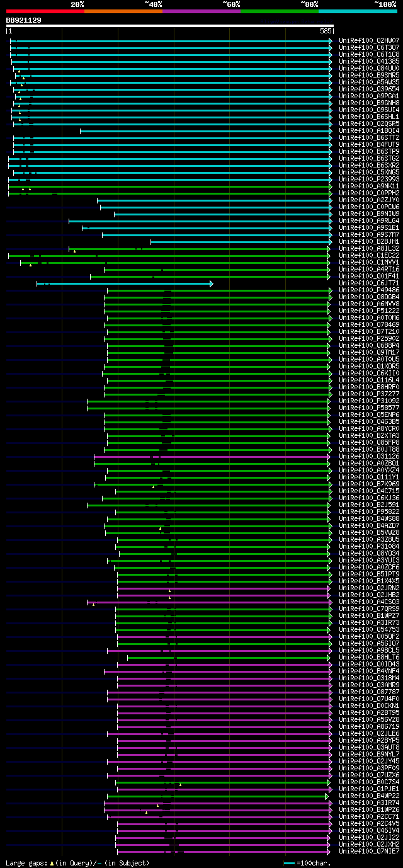Click the UniRef100_Q0ID43 label
Viewport: 403px width, 868px height.
coord(369,664)
